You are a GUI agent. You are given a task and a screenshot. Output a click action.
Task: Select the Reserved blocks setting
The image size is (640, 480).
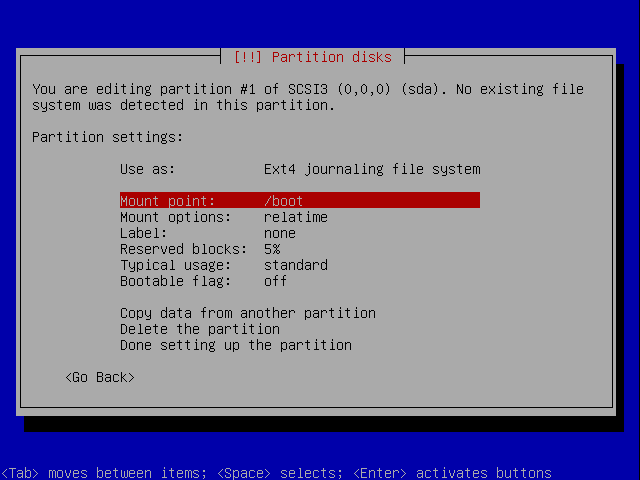pos(300,249)
